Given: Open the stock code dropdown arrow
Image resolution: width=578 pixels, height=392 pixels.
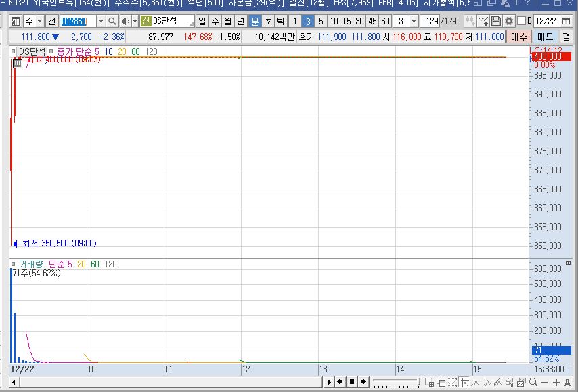Looking at the screenshot, I should [100, 21].
